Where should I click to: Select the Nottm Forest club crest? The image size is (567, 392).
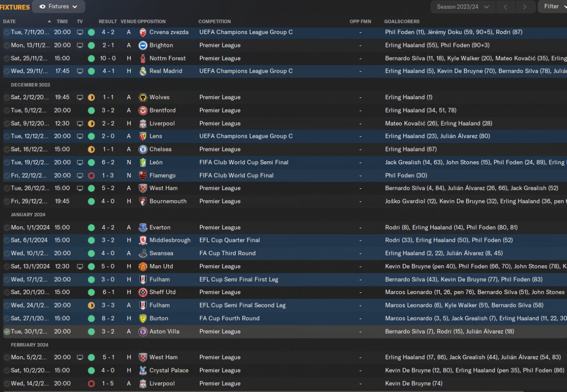click(143, 58)
